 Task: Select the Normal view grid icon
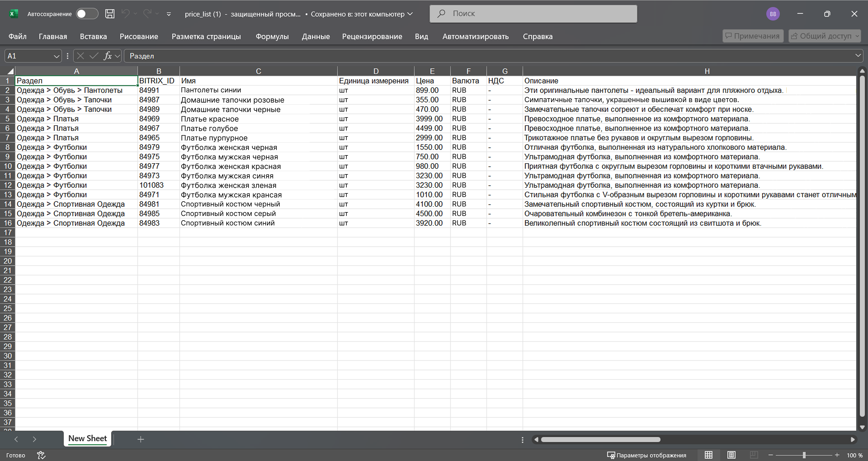click(709, 455)
